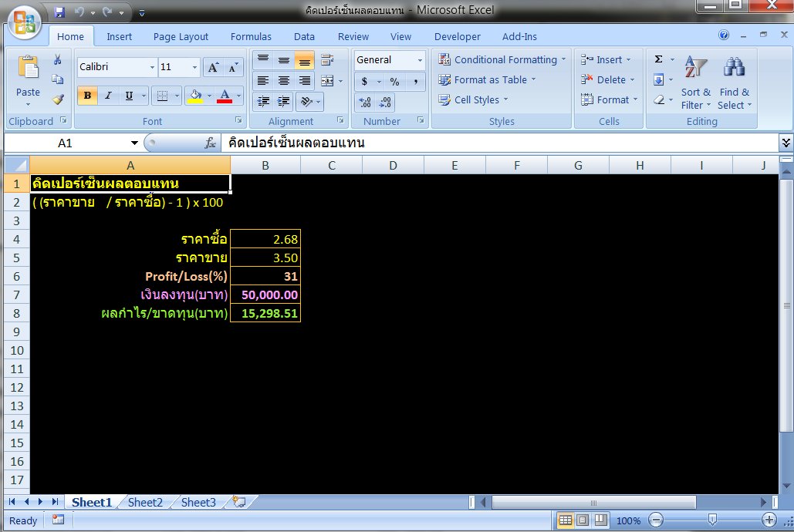Viewport: 794px width, 532px height.
Task: Apply Accounting number format dollar sign
Action: [364, 82]
